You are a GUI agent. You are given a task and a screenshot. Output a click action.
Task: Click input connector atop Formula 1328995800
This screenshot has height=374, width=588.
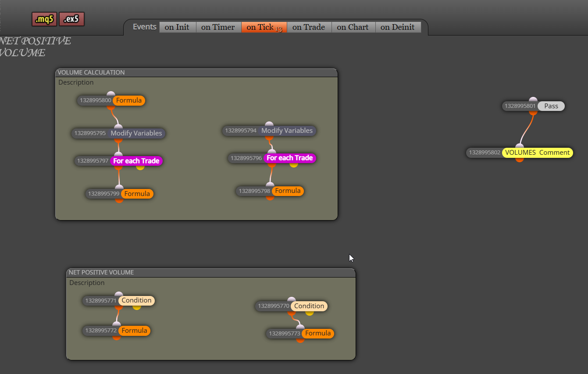click(111, 94)
